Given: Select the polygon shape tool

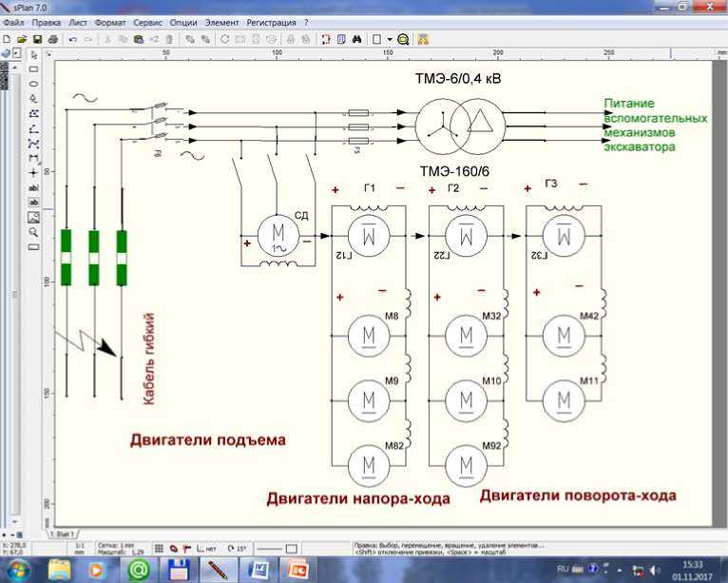Looking at the screenshot, I should click(x=33, y=113).
